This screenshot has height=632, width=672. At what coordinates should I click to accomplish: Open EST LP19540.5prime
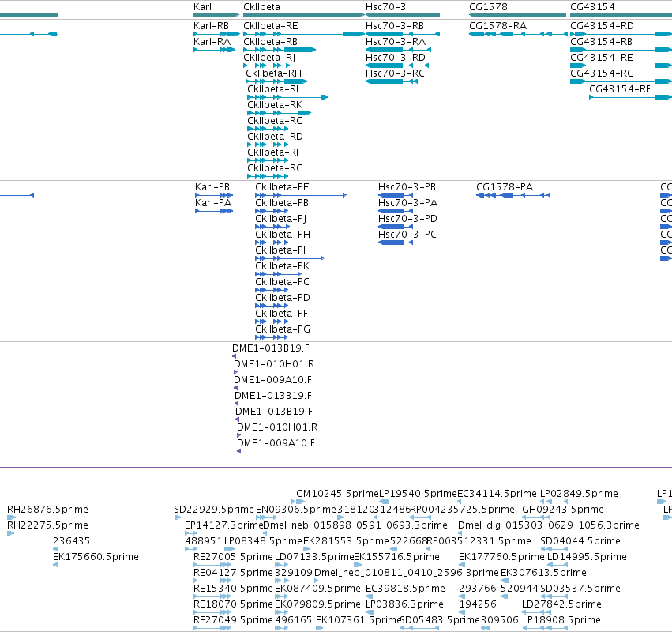[418, 494]
